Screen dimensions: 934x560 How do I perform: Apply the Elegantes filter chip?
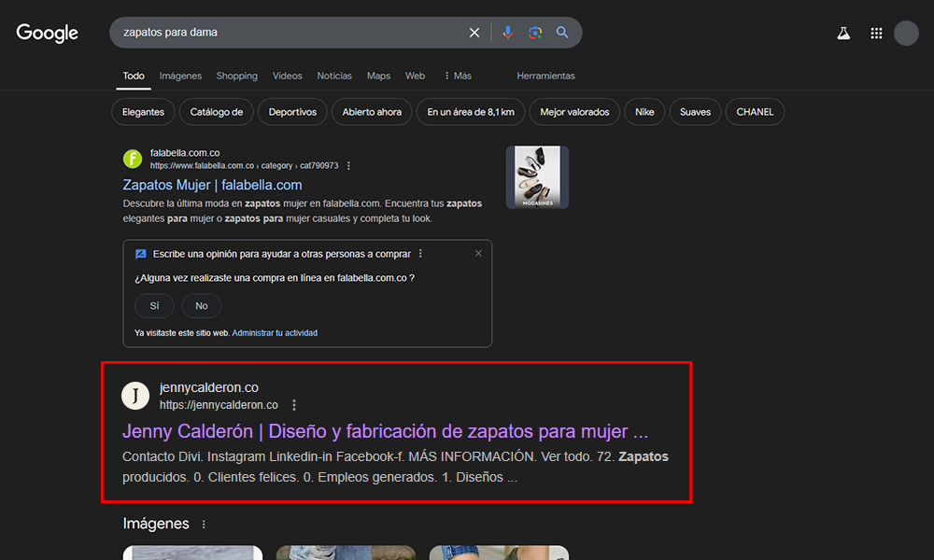pyautogui.click(x=143, y=112)
